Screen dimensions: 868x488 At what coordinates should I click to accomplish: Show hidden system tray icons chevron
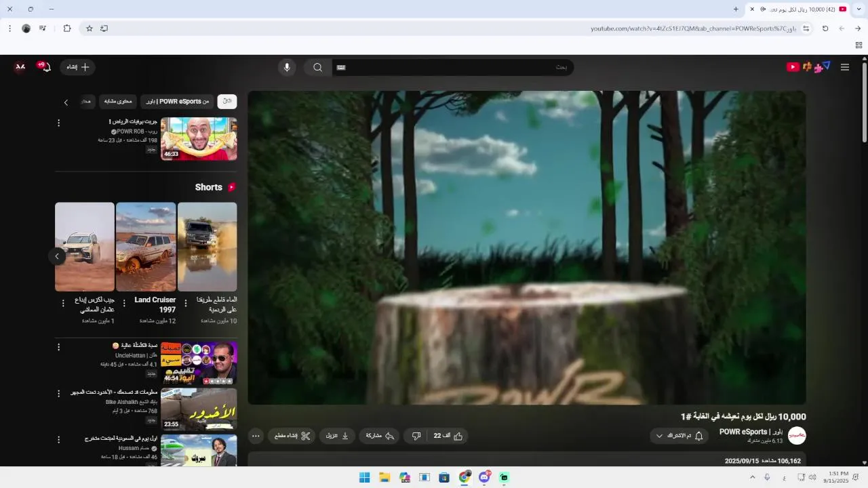click(752, 477)
